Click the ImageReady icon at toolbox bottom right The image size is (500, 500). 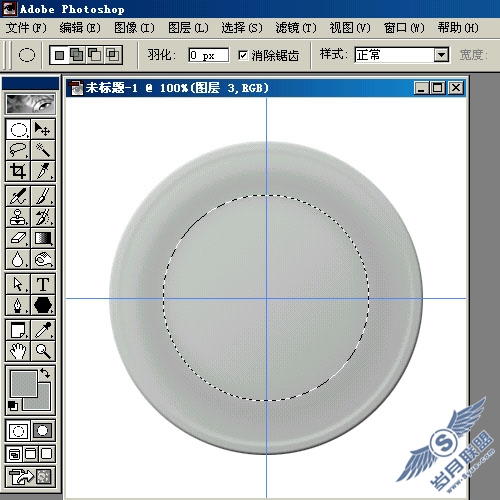(x=44, y=477)
